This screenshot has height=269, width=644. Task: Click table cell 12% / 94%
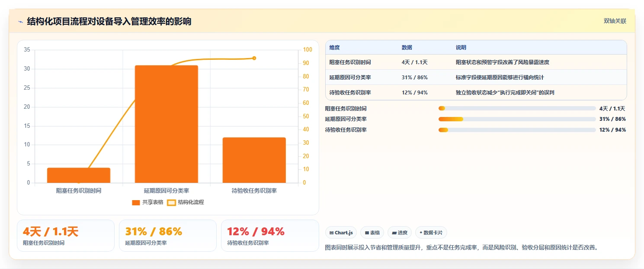coord(415,93)
